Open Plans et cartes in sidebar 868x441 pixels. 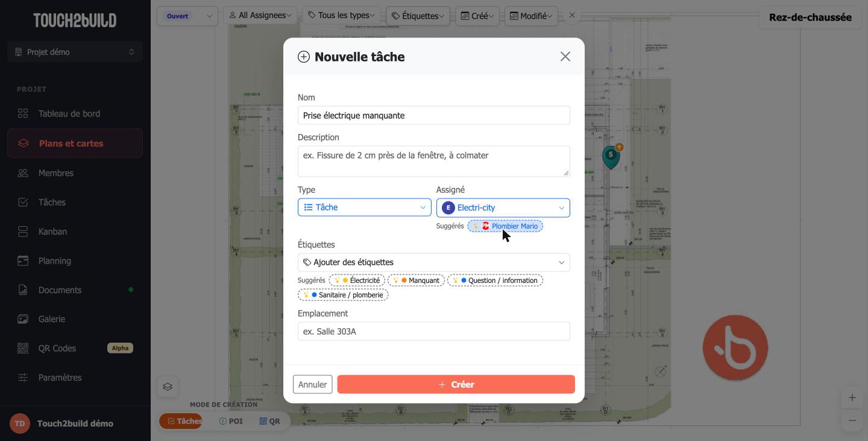click(75, 143)
